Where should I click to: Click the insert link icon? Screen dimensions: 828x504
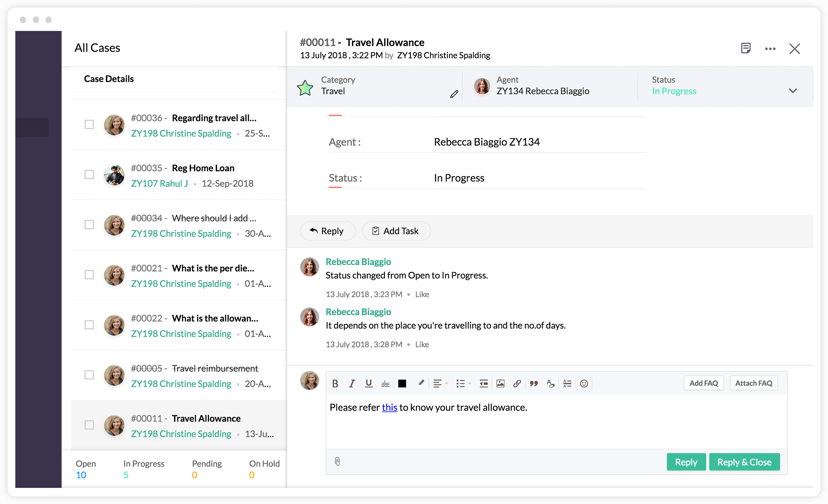(517, 383)
